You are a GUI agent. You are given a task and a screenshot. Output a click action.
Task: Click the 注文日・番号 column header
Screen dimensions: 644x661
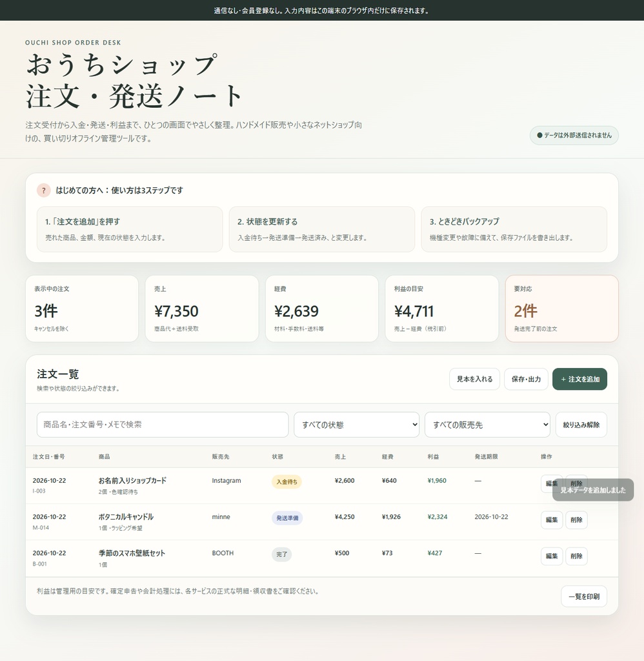coord(49,456)
